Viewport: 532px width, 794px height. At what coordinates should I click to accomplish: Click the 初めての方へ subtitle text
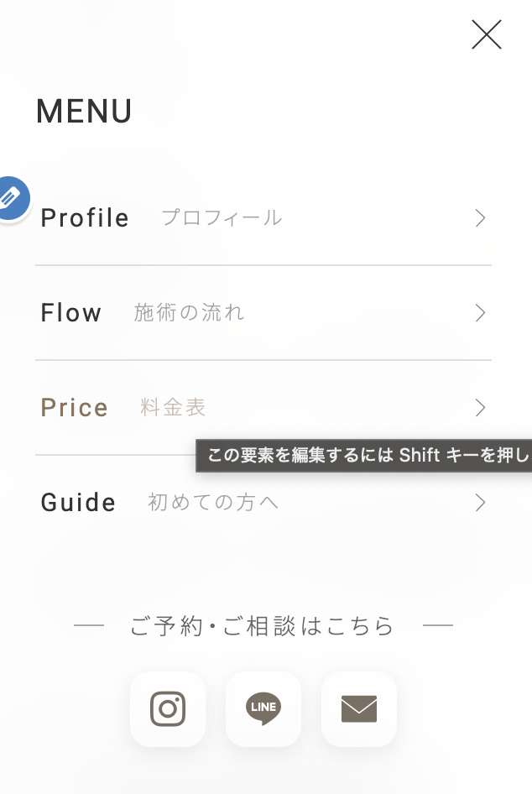213,503
